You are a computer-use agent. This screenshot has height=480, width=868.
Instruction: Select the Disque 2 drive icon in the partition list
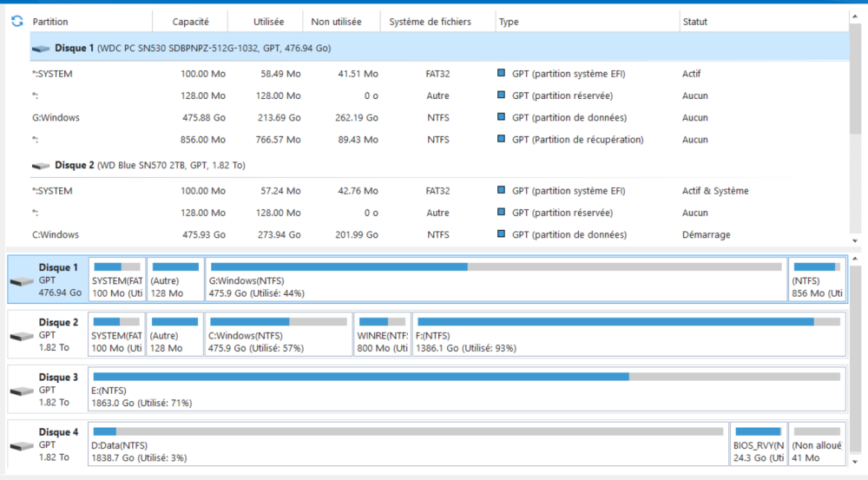(x=41, y=166)
